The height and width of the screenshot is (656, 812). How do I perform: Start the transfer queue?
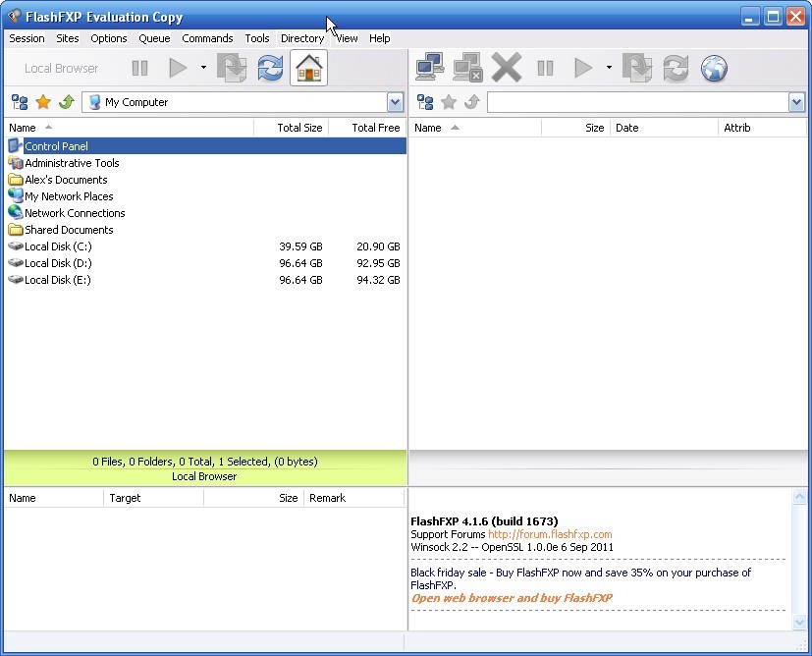point(582,67)
